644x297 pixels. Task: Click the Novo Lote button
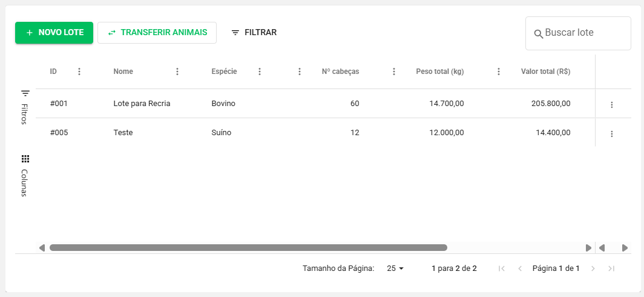pos(54,33)
